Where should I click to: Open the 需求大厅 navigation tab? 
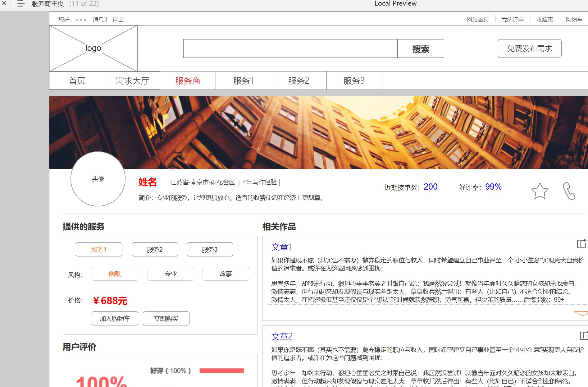[132, 81]
